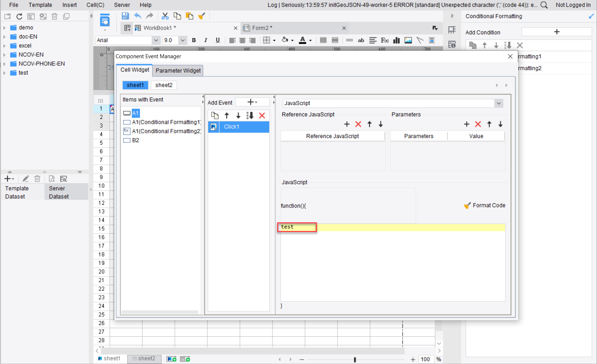
Task: Open font size 9.0 dropdown
Action: point(182,40)
